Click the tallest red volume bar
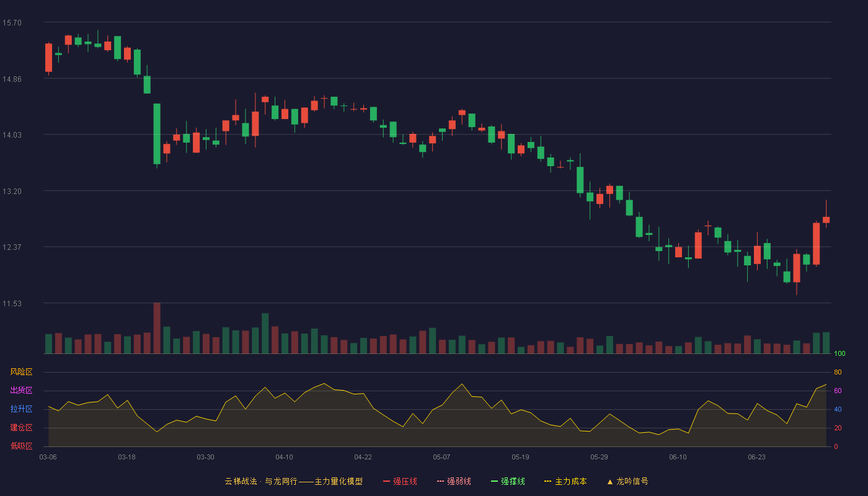Screen dimensions: 868x496 coord(157,328)
